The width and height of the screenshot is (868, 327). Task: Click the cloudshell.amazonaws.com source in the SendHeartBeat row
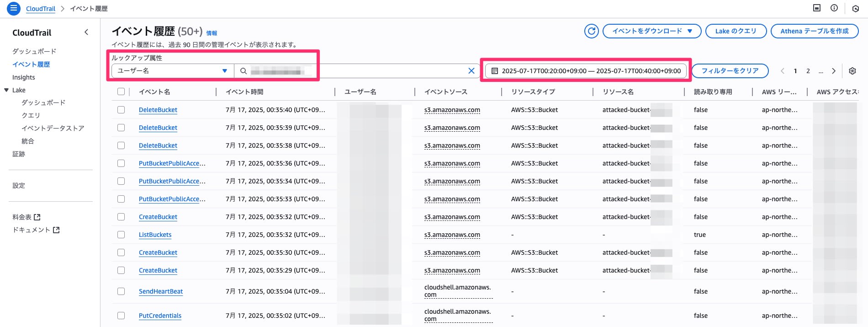(458, 291)
